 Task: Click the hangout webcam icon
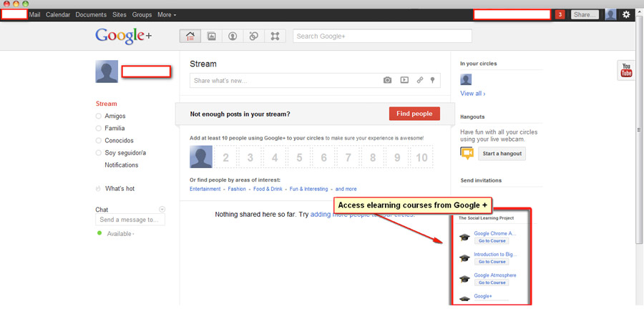point(467,153)
